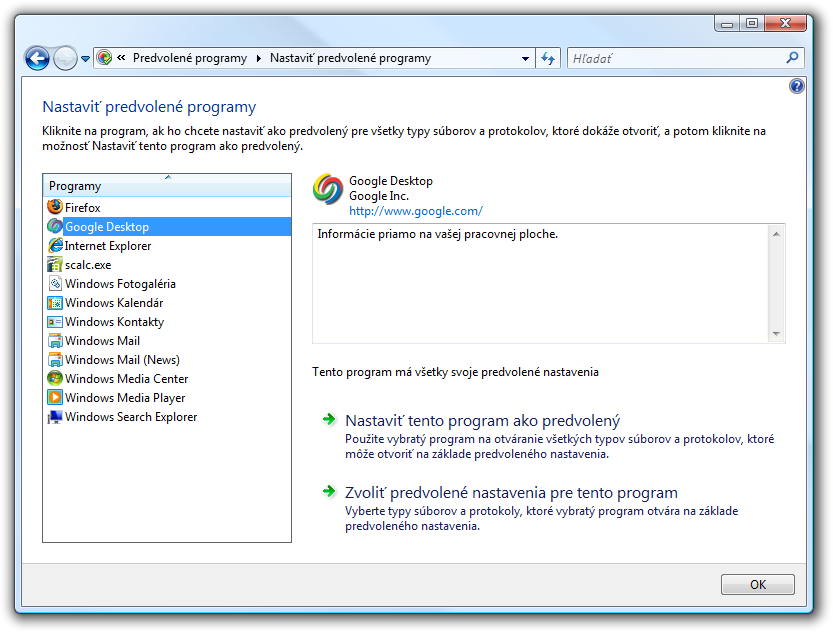Image resolution: width=833 pixels, height=632 pixels.
Task: Click the Windows Mail (News) icon
Action: pyautogui.click(x=55, y=360)
